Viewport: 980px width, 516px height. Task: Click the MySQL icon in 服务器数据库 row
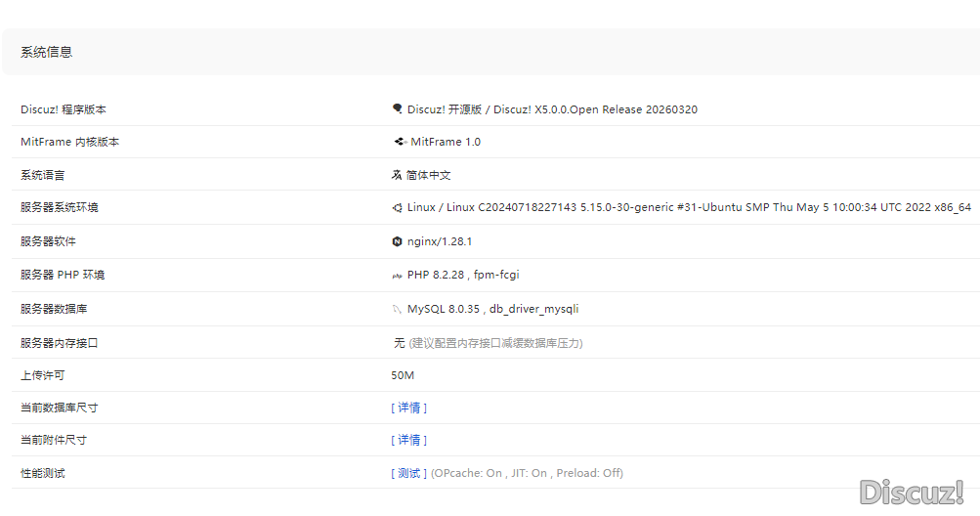click(x=397, y=309)
